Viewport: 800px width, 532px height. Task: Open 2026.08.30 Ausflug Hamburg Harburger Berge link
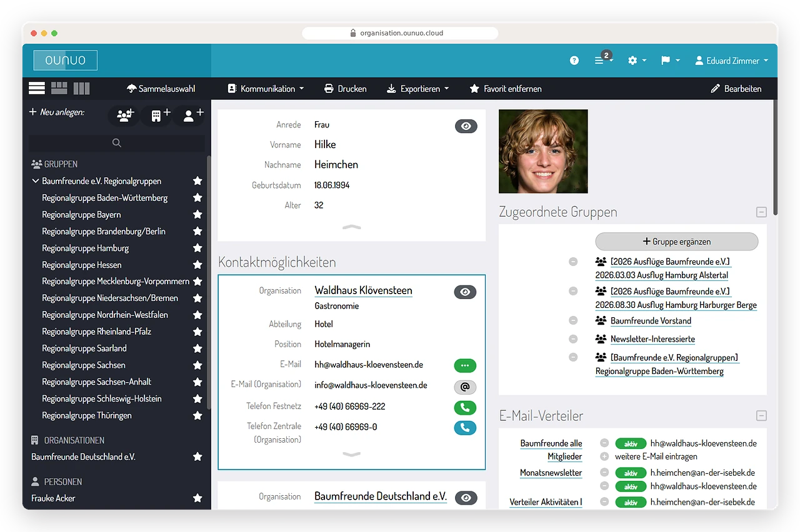[x=676, y=305]
